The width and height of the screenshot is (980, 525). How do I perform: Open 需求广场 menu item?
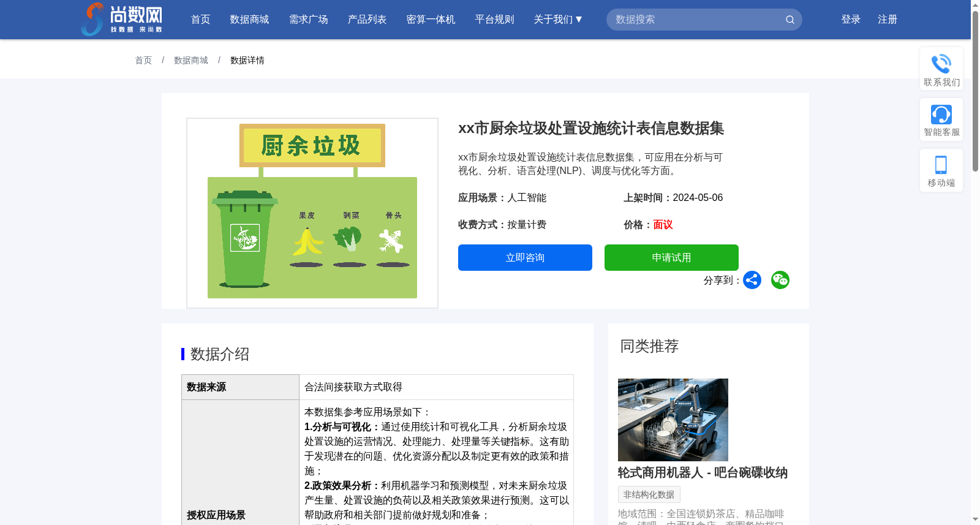tap(309, 20)
